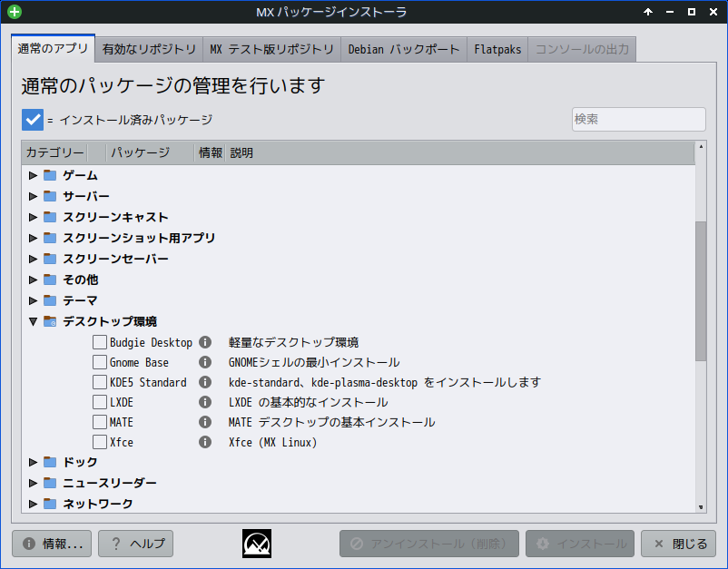The width and height of the screenshot is (728, 569).
Task: Click the package list vertical scrollbar thumb
Action: coord(701,291)
